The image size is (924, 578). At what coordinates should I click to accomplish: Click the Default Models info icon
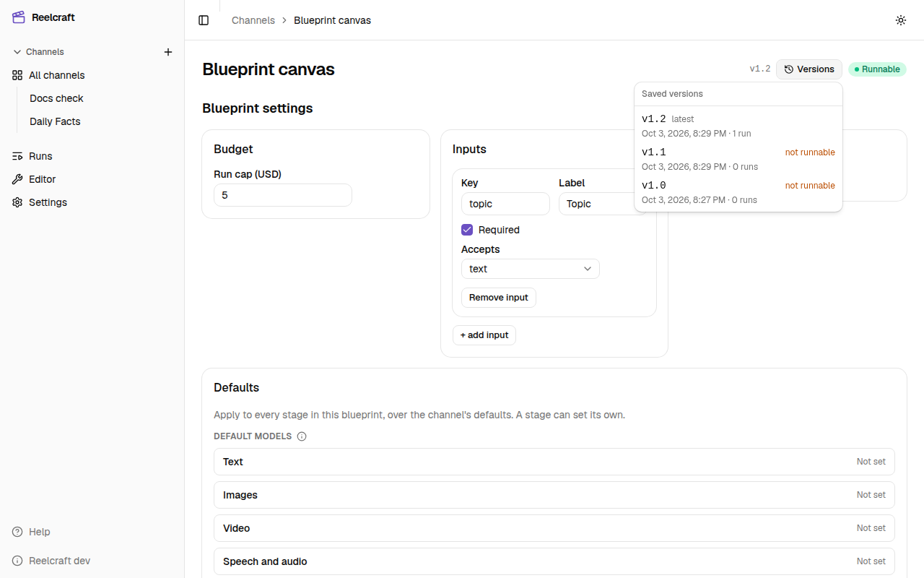pos(302,436)
